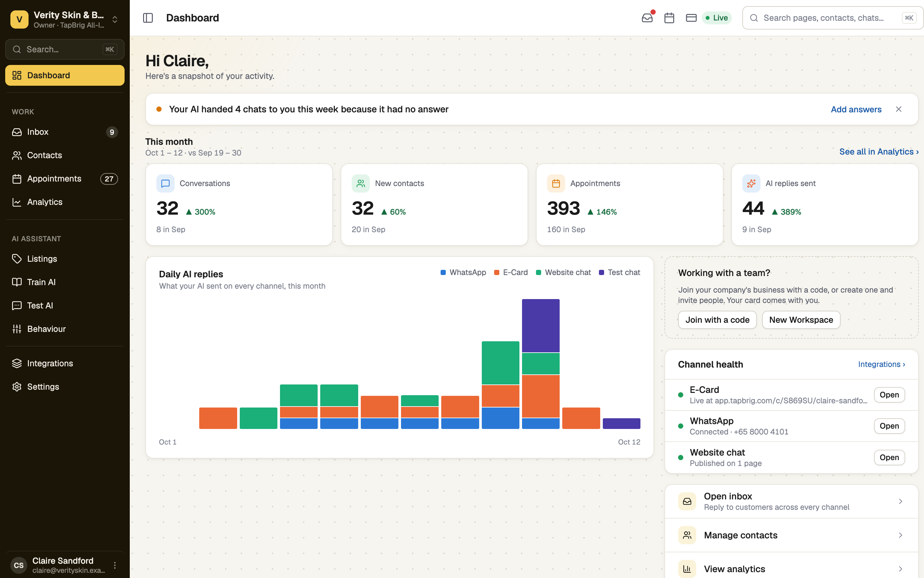Dismiss the AI handoff notice

coord(898,109)
